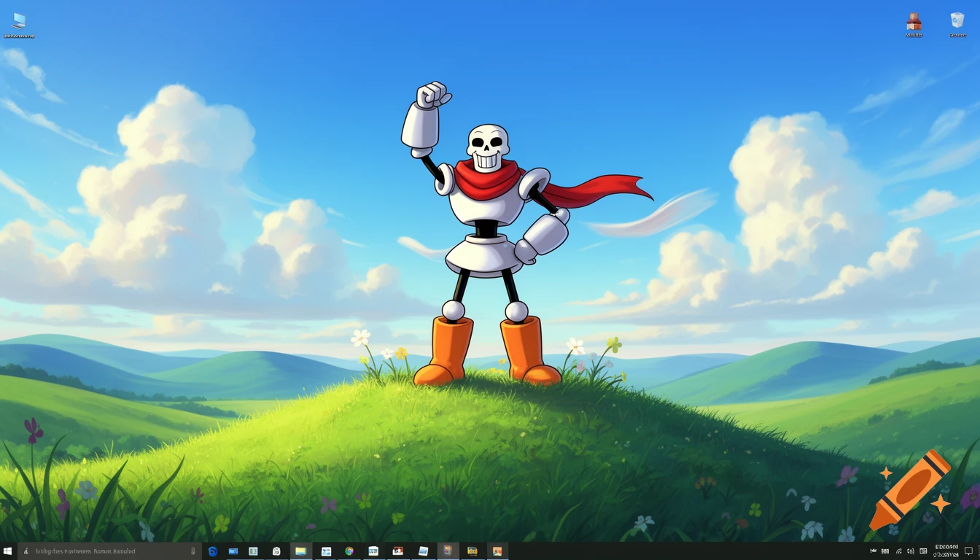Open the Recycle Bin desktop icon
The width and height of the screenshot is (980, 560).
tap(957, 20)
